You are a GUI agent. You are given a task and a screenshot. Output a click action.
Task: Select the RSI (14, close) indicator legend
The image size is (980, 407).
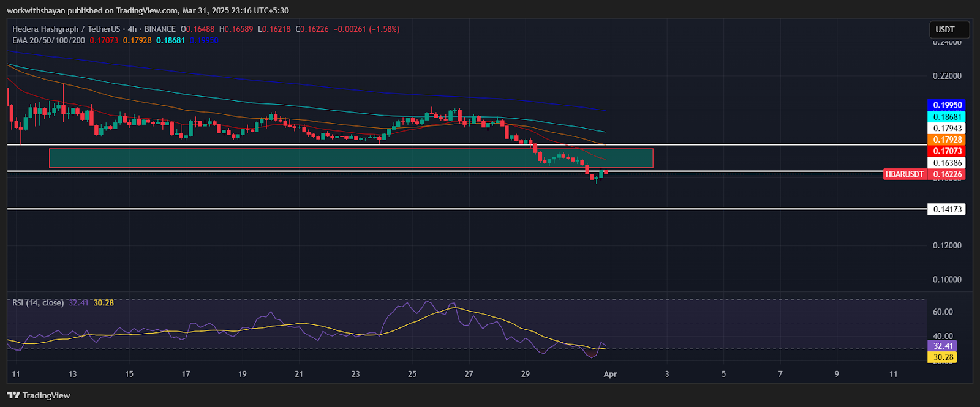38,302
